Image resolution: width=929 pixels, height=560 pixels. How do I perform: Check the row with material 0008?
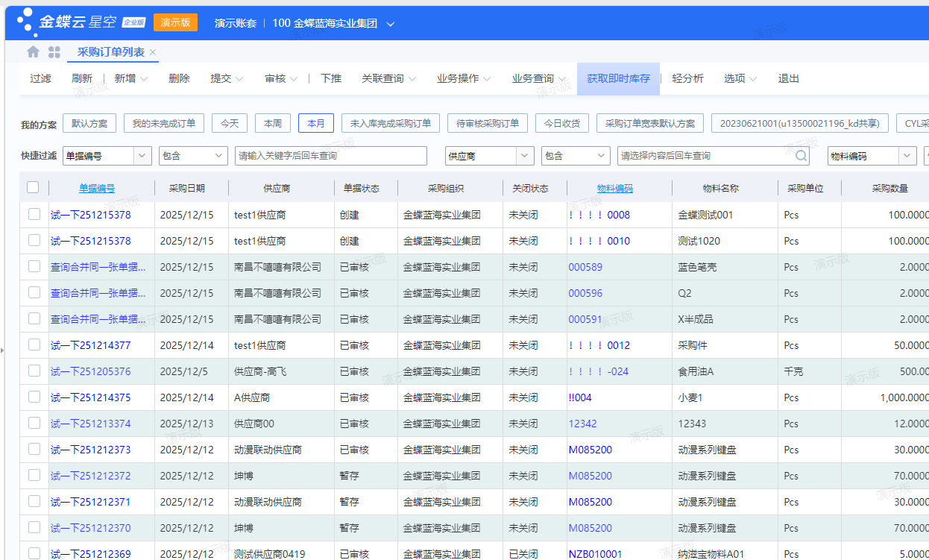(34, 215)
